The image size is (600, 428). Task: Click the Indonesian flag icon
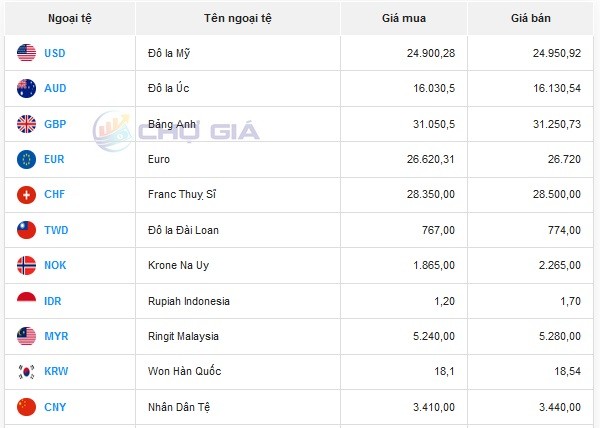pyautogui.click(x=27, y=301)
